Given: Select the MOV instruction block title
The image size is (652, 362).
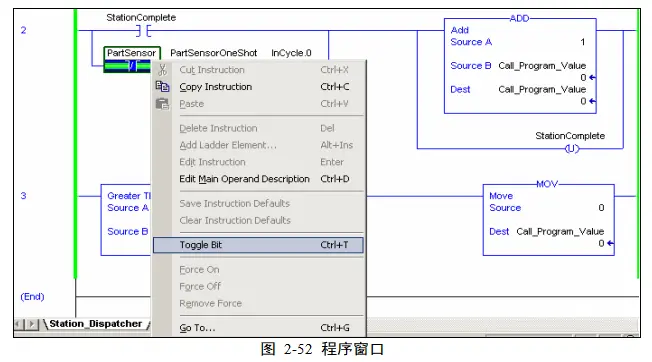Looking at the screenshot, I should click(547, 184).
